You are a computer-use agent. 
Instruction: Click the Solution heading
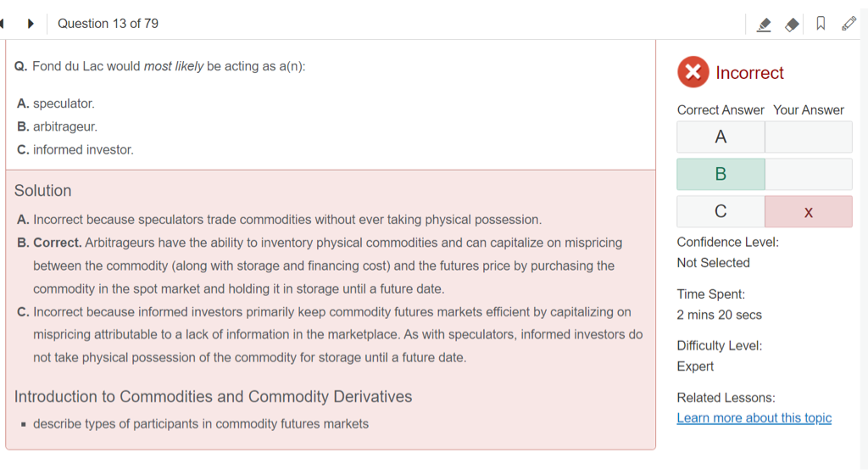point(43,191)
